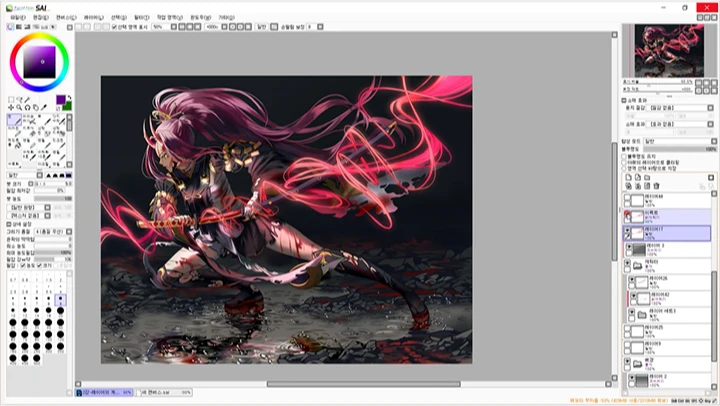This screenshot has height=406, width=720.
Task: Toggle the pressure density (농도) checkbox
Action: pyautogui.click(x=23, y=265)
